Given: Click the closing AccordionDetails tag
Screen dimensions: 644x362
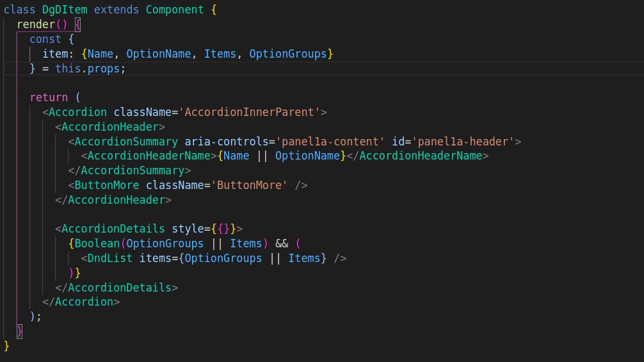Looking at the screenshot, I should coord(117,288).
